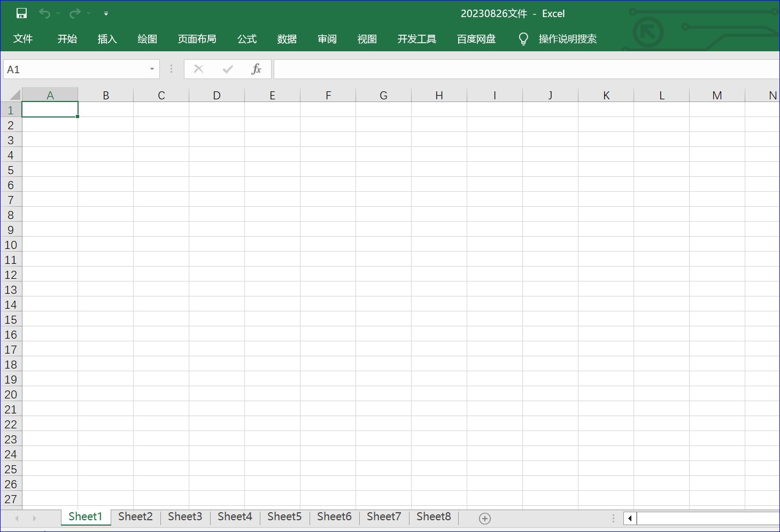Switch to the 页面布局 ribbon tab
The width and height of the screenshot is (780, 532).
197,39
